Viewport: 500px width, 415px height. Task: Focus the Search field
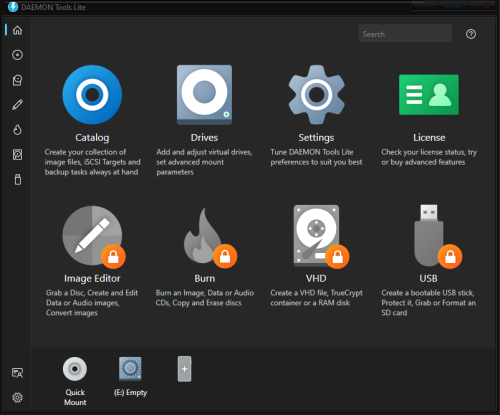coord(405,33)
